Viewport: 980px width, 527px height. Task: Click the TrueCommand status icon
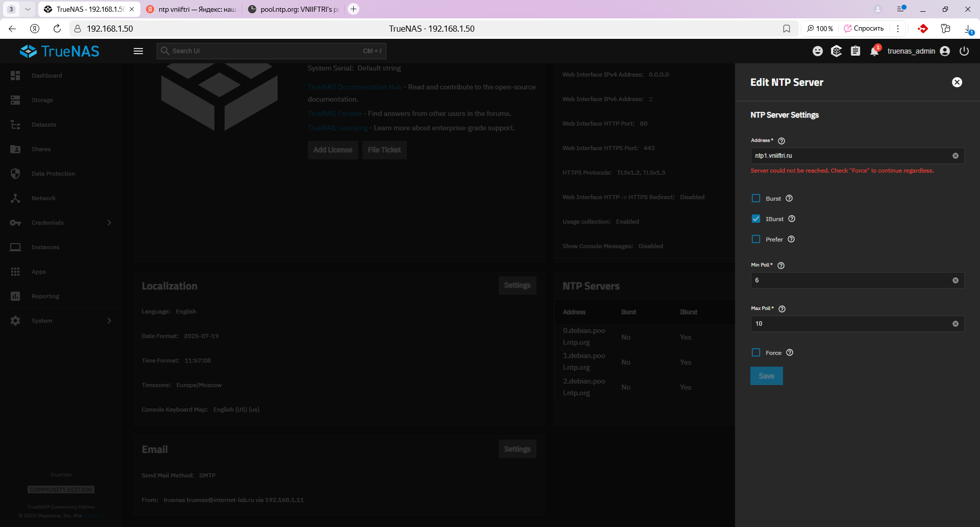(x=837, y=51)
